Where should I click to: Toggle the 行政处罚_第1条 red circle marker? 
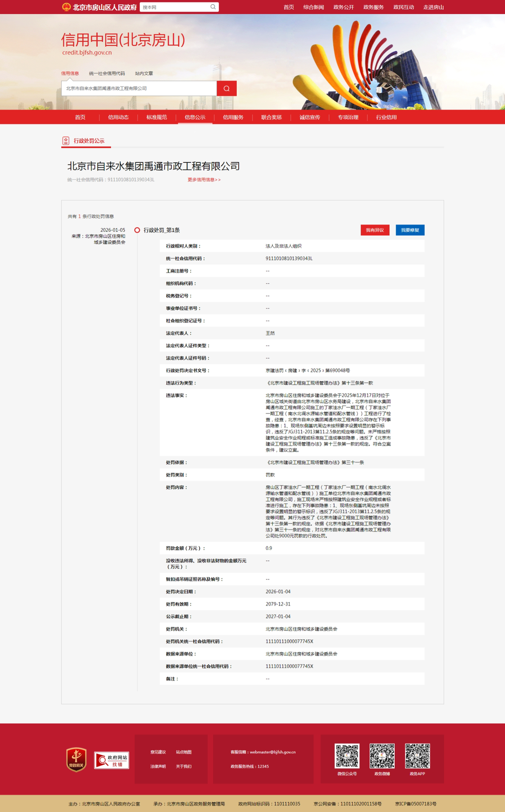(x=137, y=230)
